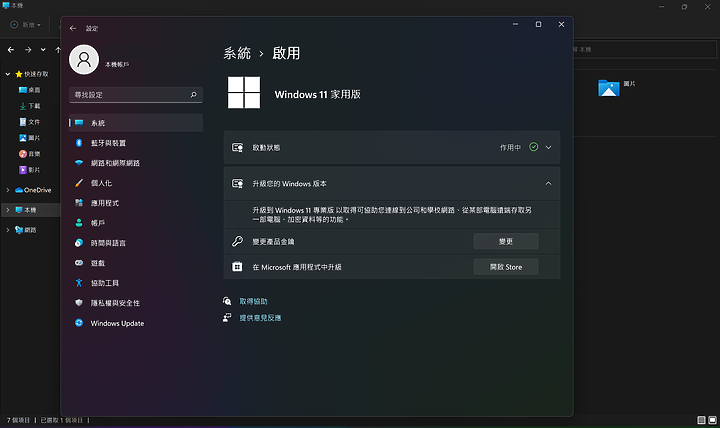Collapse 快速存取 in Explorer tree
The image size is (720, 428).
pyautogui.click(x=8, y=74)
